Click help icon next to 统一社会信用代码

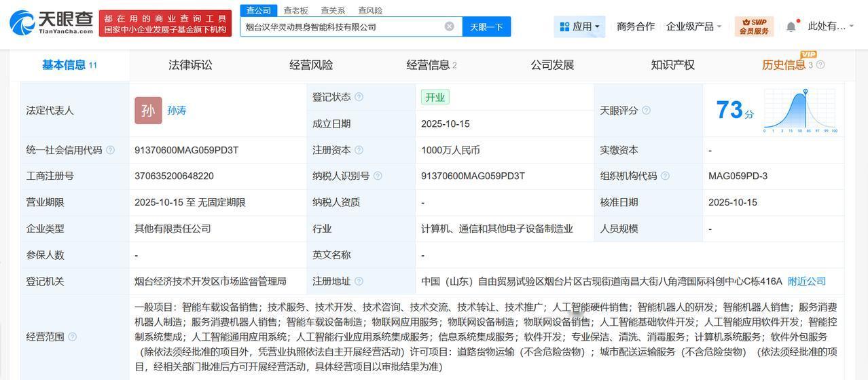pyautogui.click(x=110, y=150)
